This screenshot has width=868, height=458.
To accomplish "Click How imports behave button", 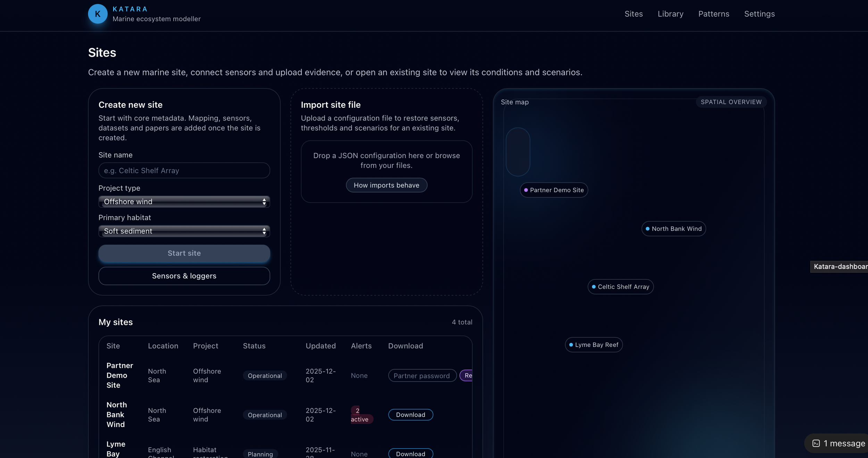I will click(386, 185).
